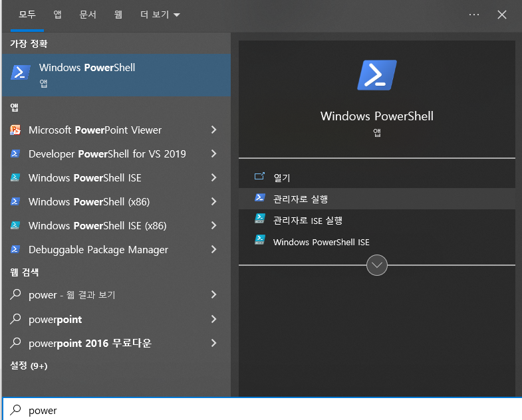This screenshot has width=522, height=420.
Task: Click the Windows PowerShell ISE icon in apps list
Action: pos(15,177)
